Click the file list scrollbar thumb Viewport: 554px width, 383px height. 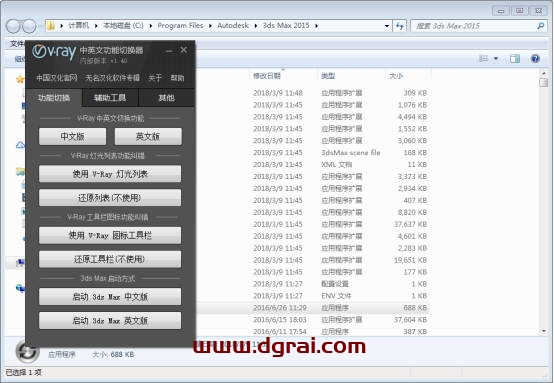pos(544,83)
